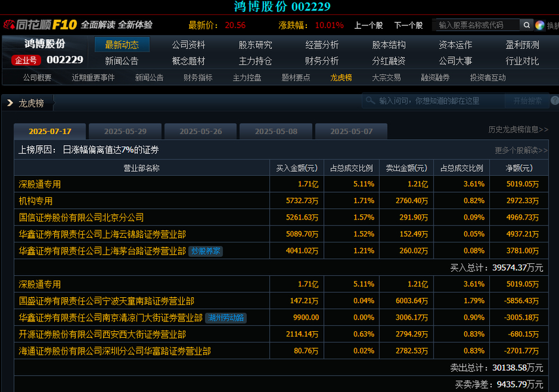559x392 pixels.
Task: Open the 股东研究 menu item
Action: coord(255,45)
